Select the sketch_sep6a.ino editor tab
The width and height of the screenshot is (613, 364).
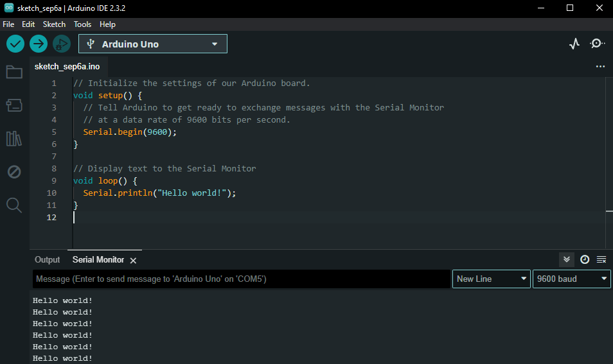point(67,66)
